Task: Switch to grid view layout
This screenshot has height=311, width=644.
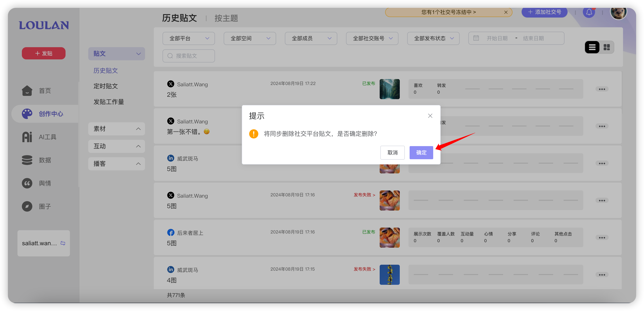Action: click(606, 47)
